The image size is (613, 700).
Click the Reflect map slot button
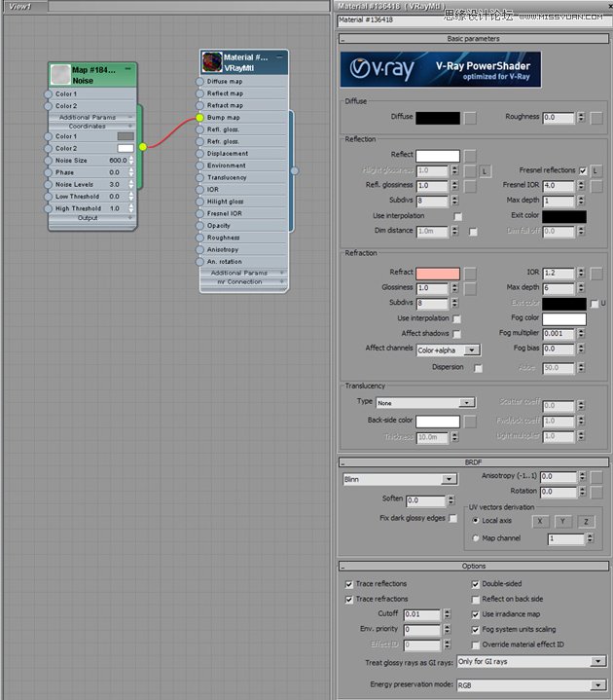470,156
